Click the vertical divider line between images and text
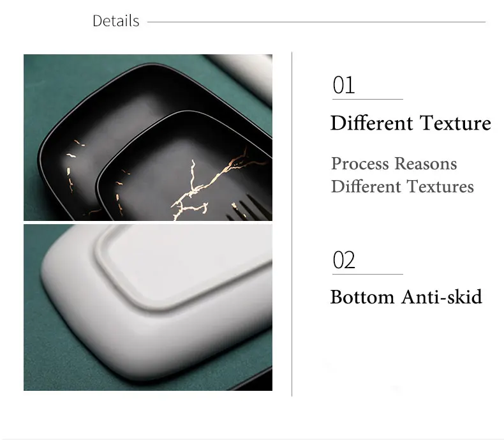The image size is (504, 440). click(x=292, y=224)
